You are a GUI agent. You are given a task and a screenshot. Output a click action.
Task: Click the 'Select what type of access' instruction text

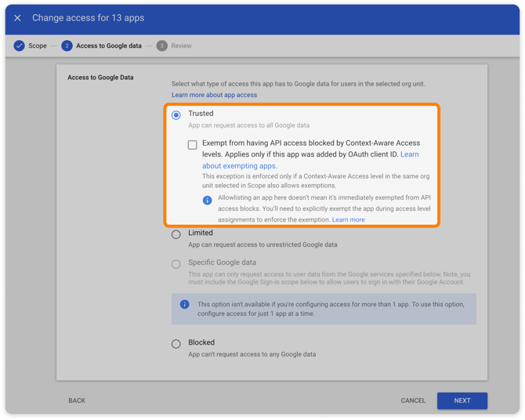coord(298,84)
